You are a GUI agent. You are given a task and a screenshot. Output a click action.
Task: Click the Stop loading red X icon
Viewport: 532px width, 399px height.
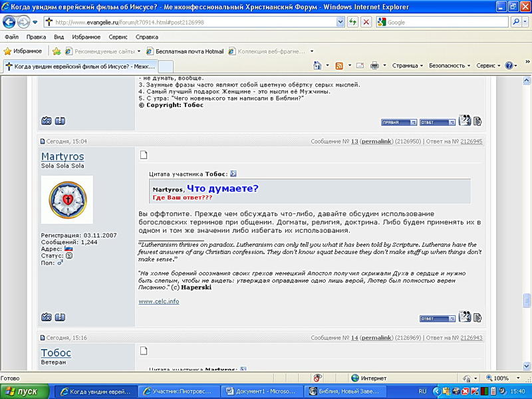(366, 22)
